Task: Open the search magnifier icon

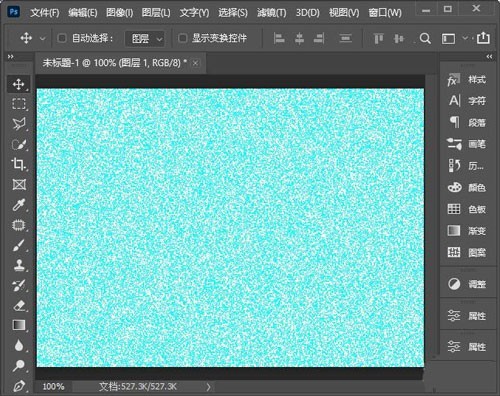Action: (x=425, y=39)
